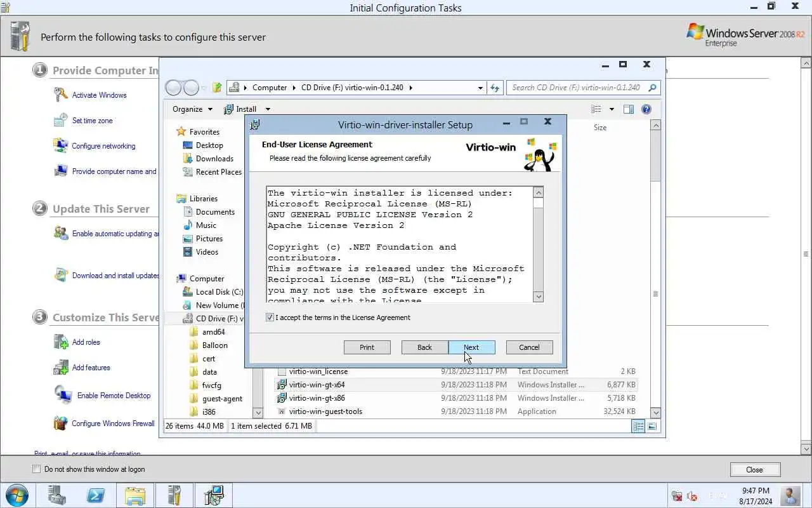The image size is (812, 508).
Task: Click Next in Virtio-win setup dialog
Action: pos(471,347)
